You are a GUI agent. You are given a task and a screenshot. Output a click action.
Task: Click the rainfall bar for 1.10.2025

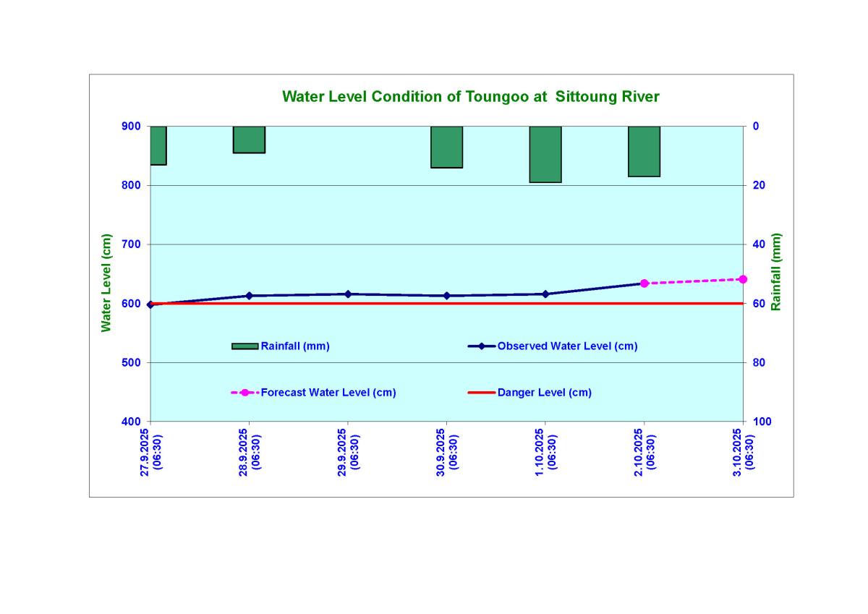545,154
